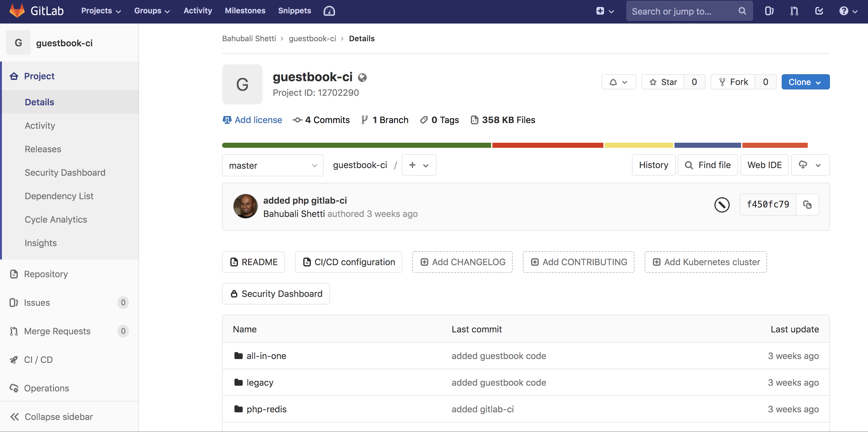Click Add CONTRIBUTING
This screenshot has width=868, height=432.
578,262
